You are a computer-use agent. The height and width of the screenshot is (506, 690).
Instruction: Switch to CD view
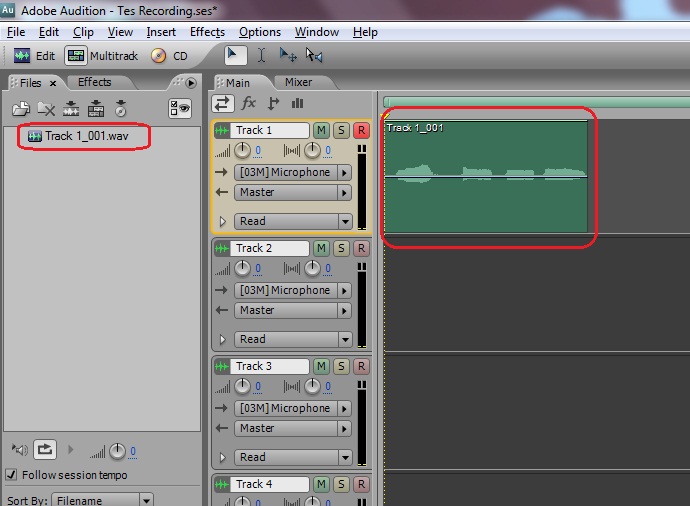pyautogui.click(x=170, y=56)
